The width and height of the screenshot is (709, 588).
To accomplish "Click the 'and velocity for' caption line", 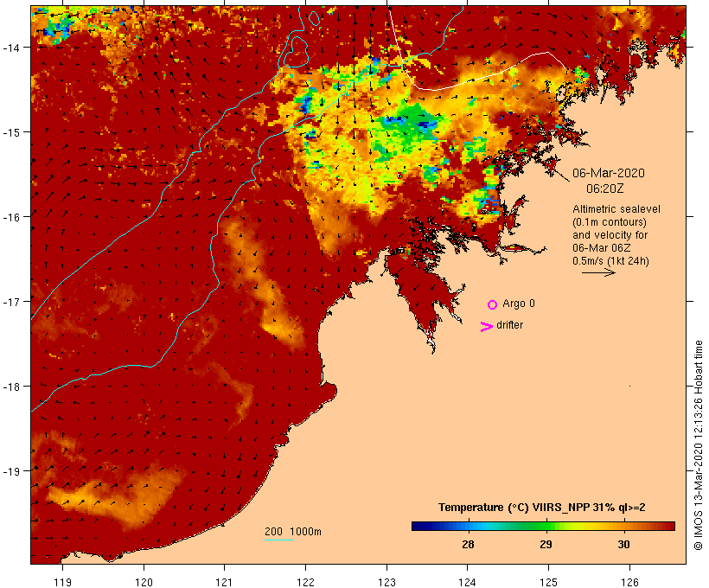I will click(610, 235).
